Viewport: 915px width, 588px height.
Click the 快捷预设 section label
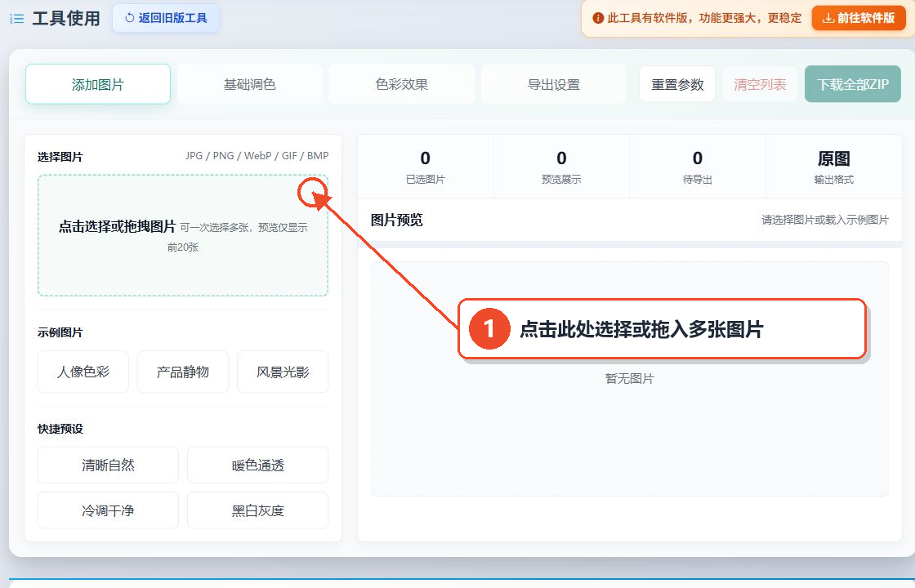pos(60,429)
